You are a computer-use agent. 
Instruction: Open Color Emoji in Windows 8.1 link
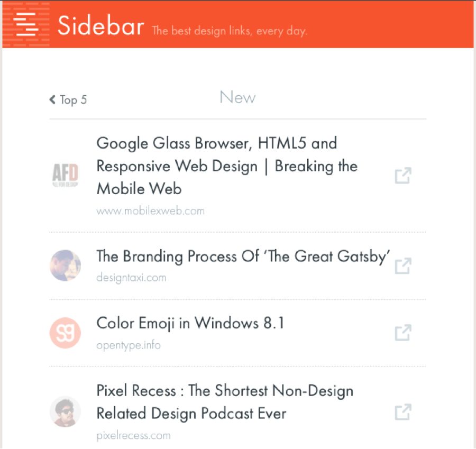click(x=190, y=323)
